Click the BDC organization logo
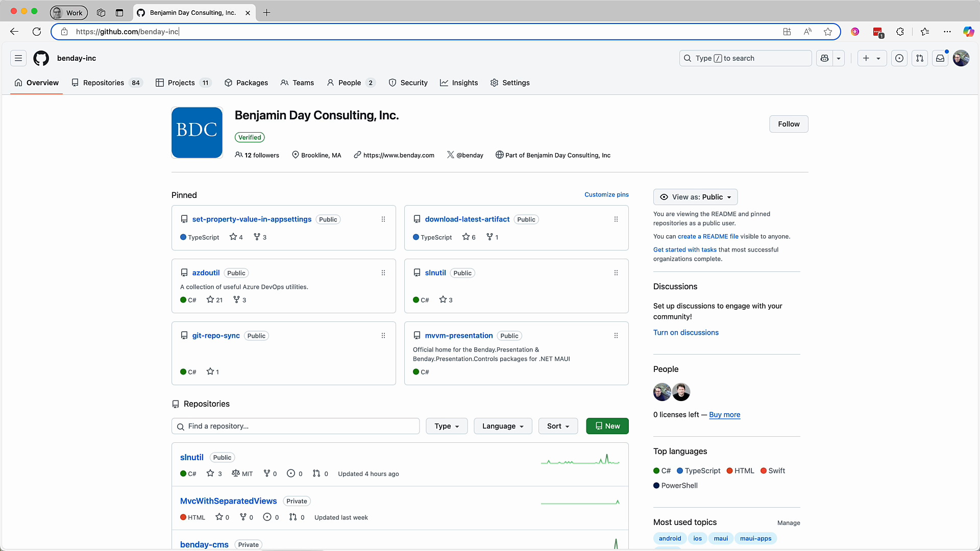This screenshot has height=551, width=980. (197, 133)
